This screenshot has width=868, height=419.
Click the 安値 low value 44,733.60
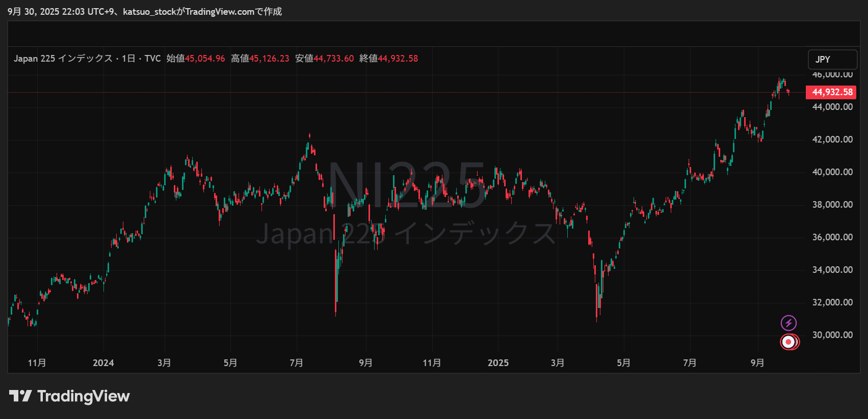point(333,59)
